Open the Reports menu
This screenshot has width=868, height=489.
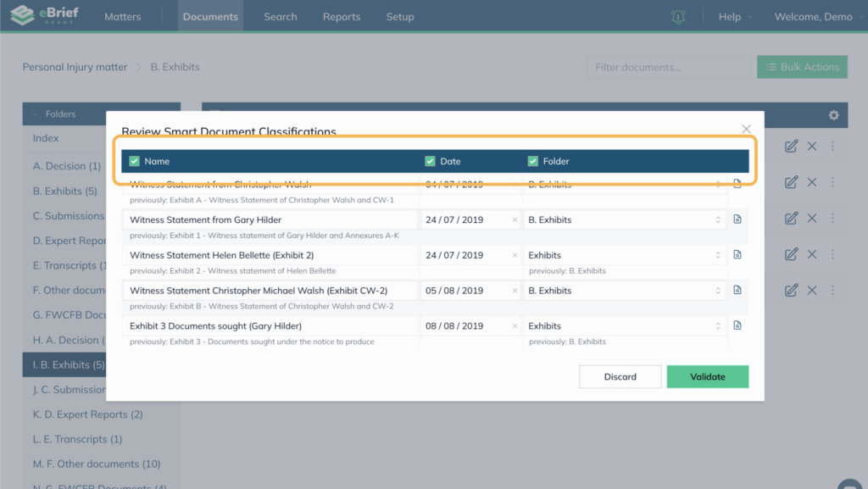(341, 17)
